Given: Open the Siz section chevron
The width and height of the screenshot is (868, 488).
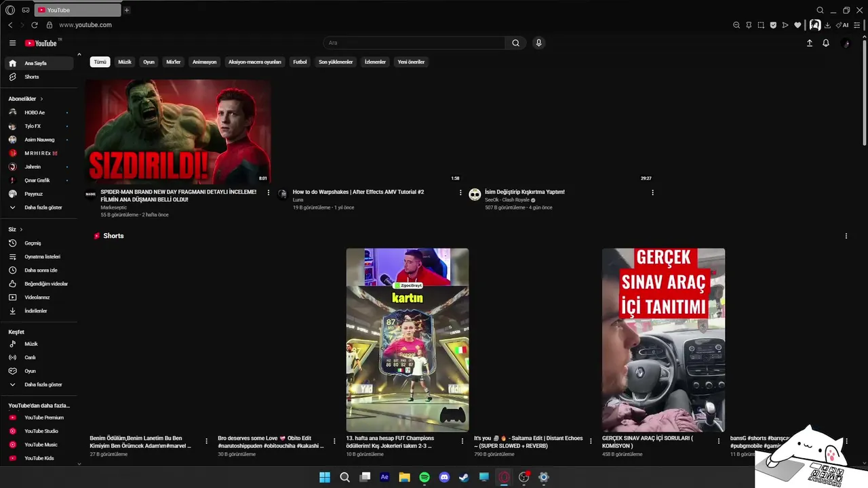Looking at the screenshot, I should point(21,229).
